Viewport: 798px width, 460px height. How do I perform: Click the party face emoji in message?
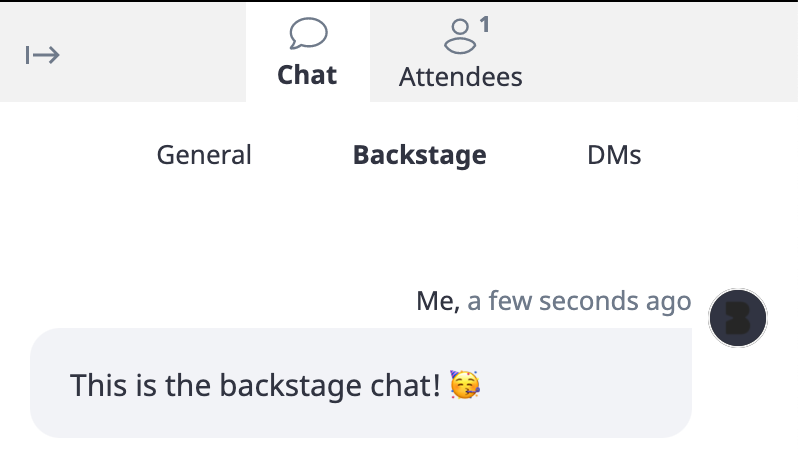465,385
